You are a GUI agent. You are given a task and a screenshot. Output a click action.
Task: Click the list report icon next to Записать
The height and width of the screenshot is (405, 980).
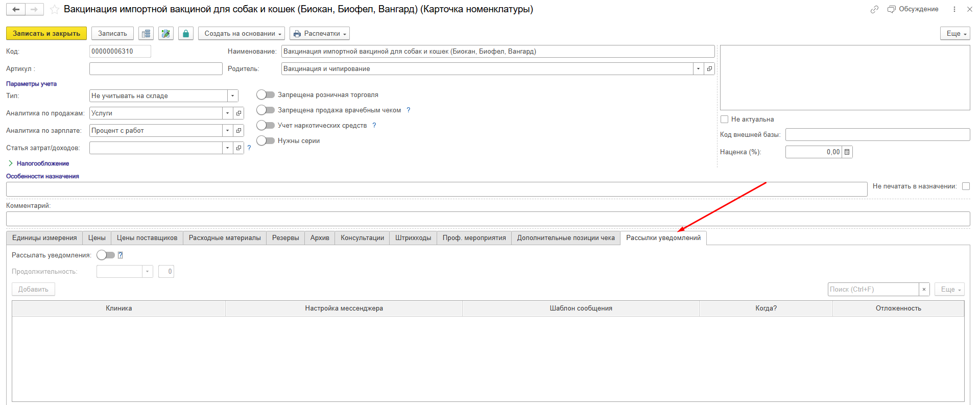[x=146, y=34]
